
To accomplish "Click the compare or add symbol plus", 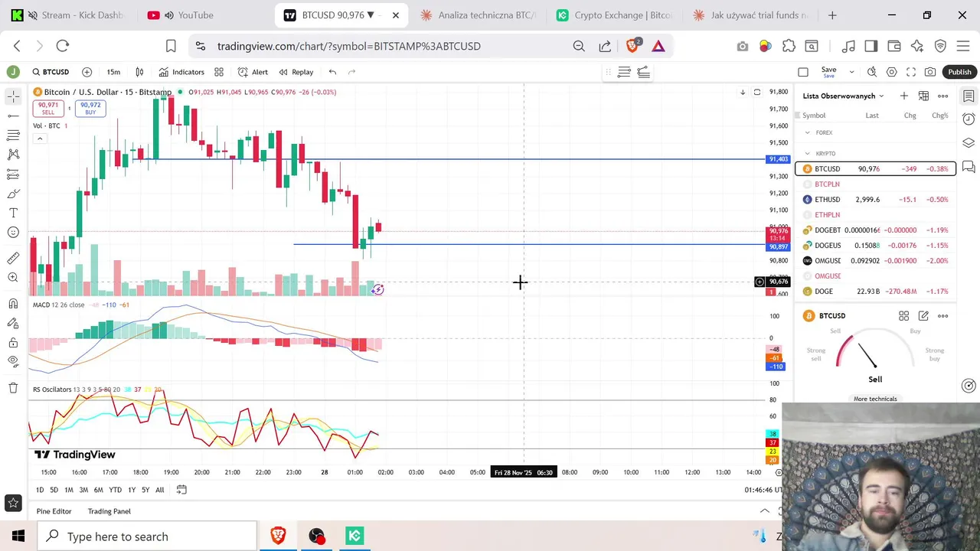I will tap(87, 72).
